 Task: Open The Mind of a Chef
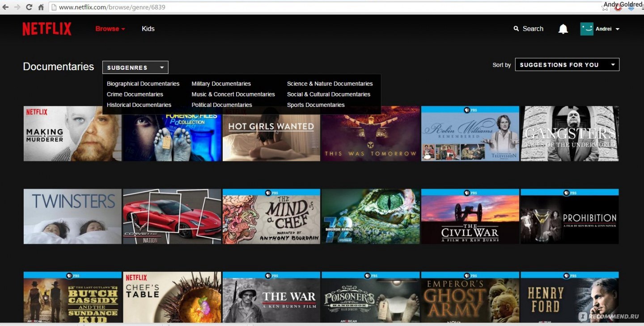(x=271, y=216)
